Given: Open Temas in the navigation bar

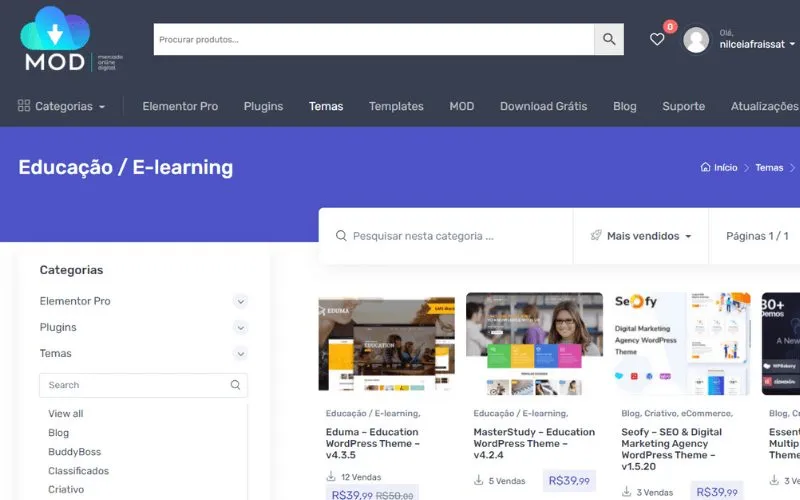Looking at the screenshot, I should 326,106.
